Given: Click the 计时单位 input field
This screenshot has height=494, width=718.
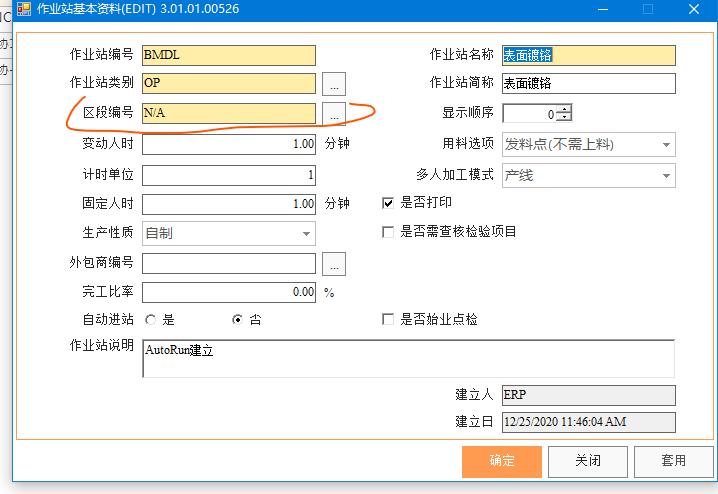Looking at the screenshot, I should 229,175.
